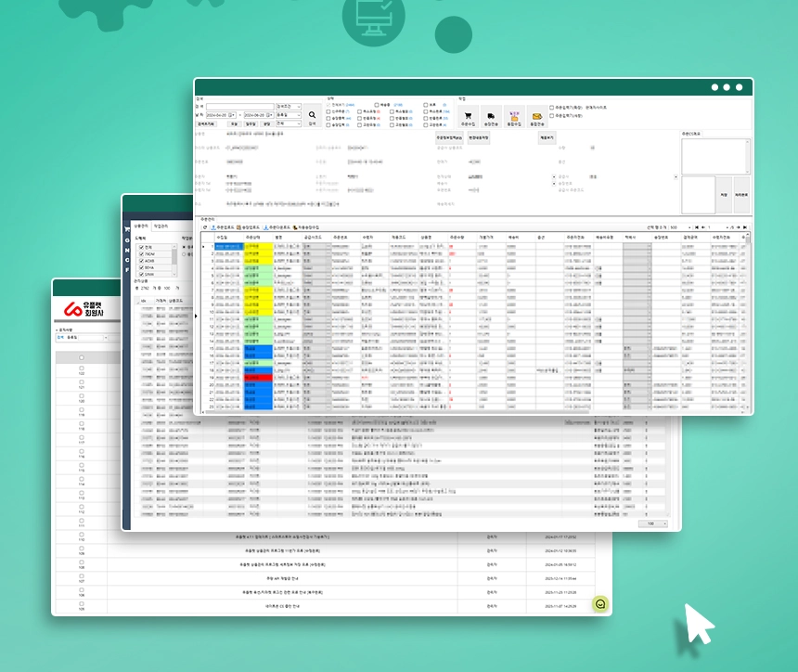798x672 pixels.
Task: Click the F icon in middle window sidebar
Action: (127, 269)
